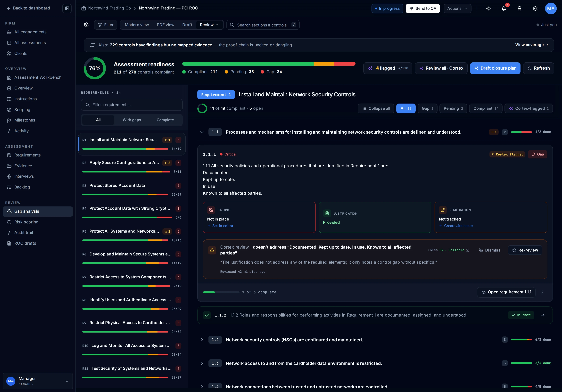Focus the Filter requirements field
The image size is (562, 392).
pyautogui.click(x=132, y=105)
